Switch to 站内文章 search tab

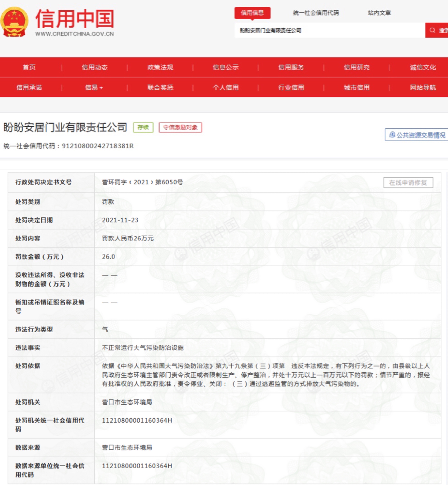click(x=379, y=13)
